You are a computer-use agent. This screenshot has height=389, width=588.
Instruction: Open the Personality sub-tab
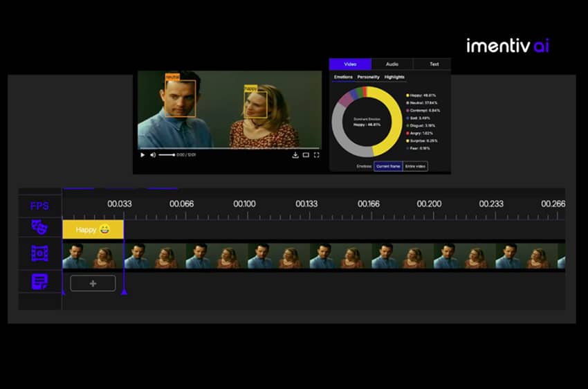click(368, 77)
